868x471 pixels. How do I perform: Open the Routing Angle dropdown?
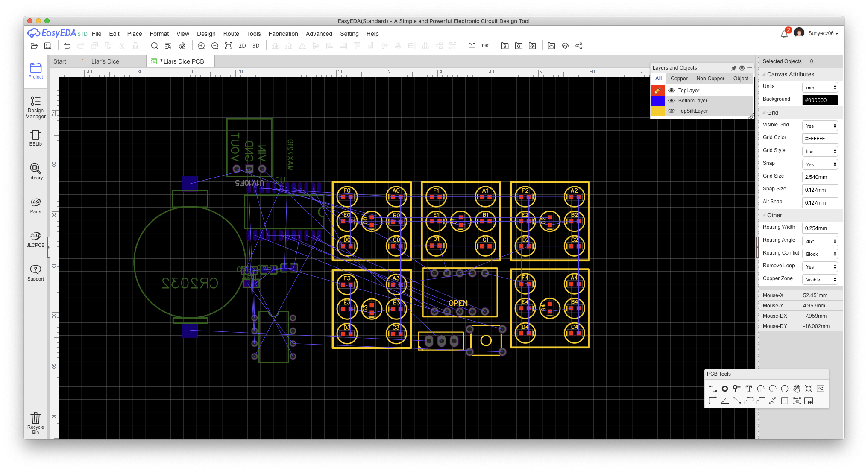pos(820,241)
